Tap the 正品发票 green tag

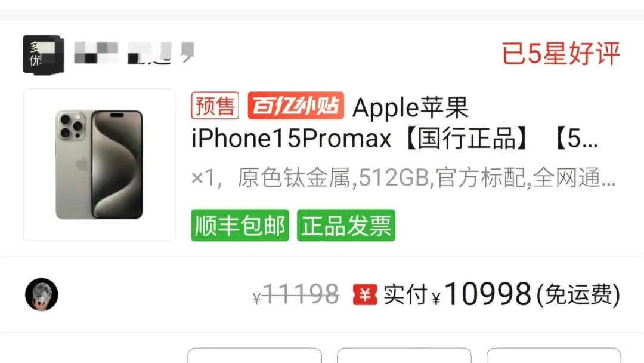coord(346,225)
